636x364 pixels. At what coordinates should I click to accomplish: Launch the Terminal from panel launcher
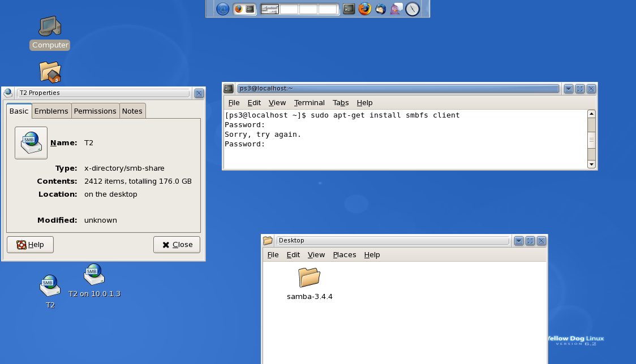point(349,9)
